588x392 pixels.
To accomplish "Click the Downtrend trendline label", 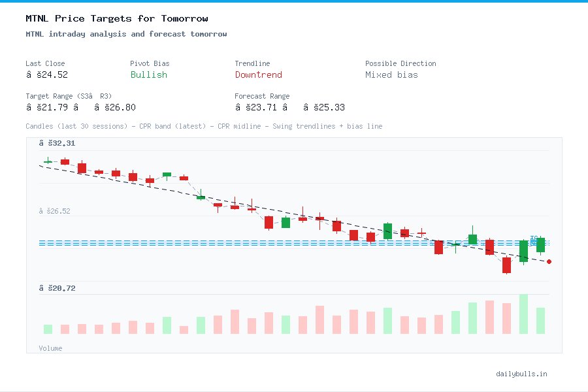I will pyautogui.click(x=258, y=75).
